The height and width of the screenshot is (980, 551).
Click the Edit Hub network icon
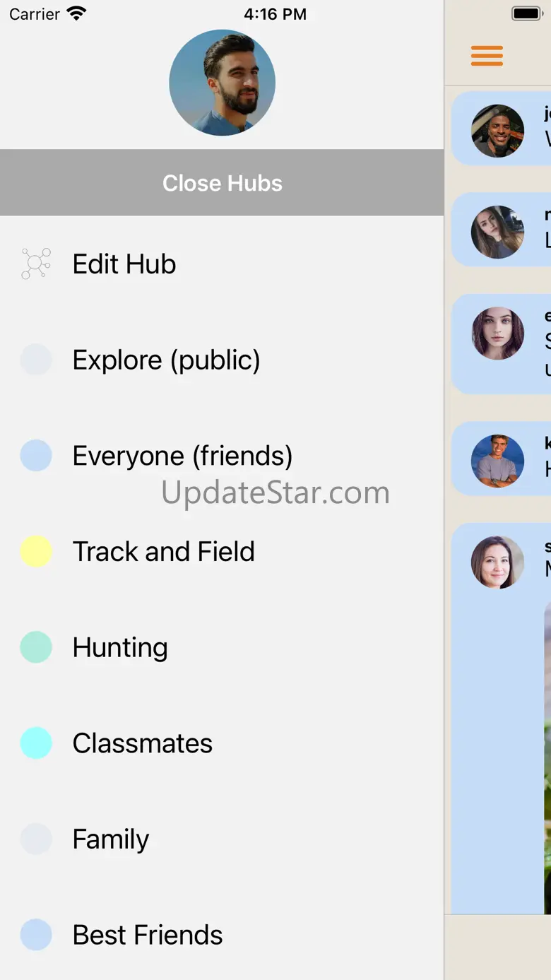[x=36, y=264]
